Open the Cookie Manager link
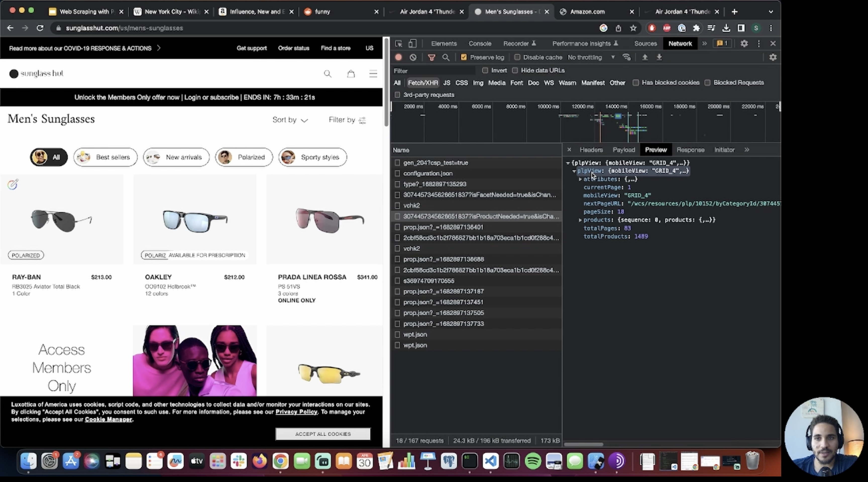Screen dimensions: 868x482 108,419
